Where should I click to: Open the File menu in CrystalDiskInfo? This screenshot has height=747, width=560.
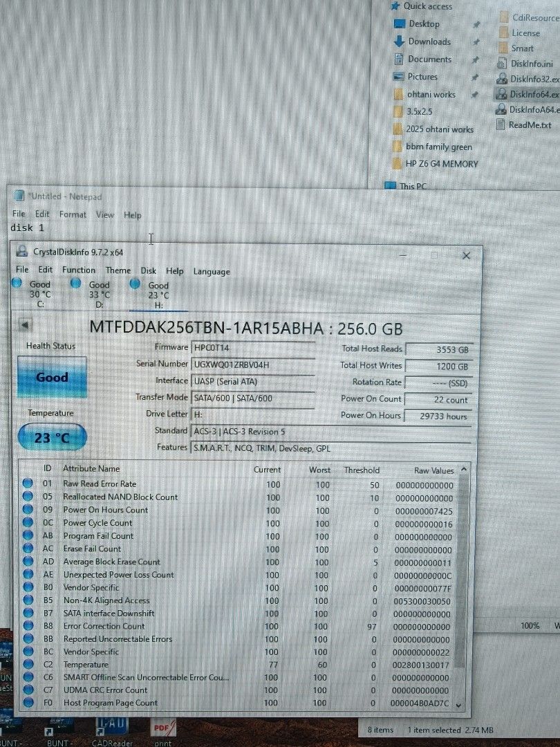(x=22, y=269)
